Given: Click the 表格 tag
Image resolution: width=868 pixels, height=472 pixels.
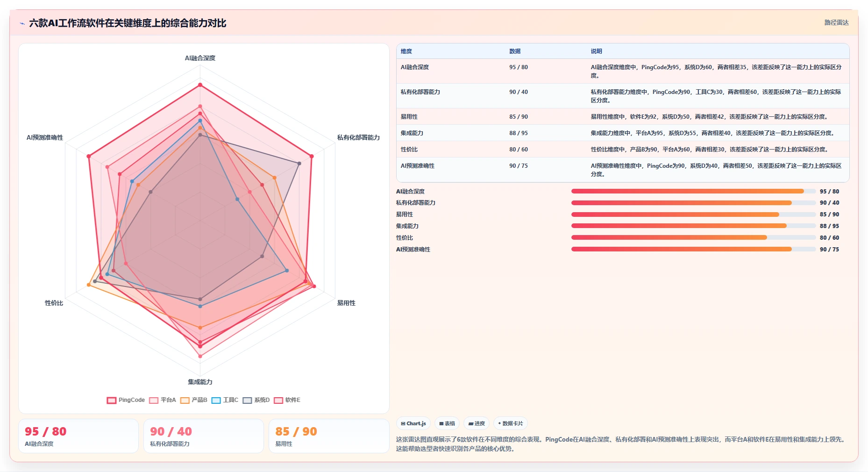Looking at the screenshot, I should pos(447,423).
